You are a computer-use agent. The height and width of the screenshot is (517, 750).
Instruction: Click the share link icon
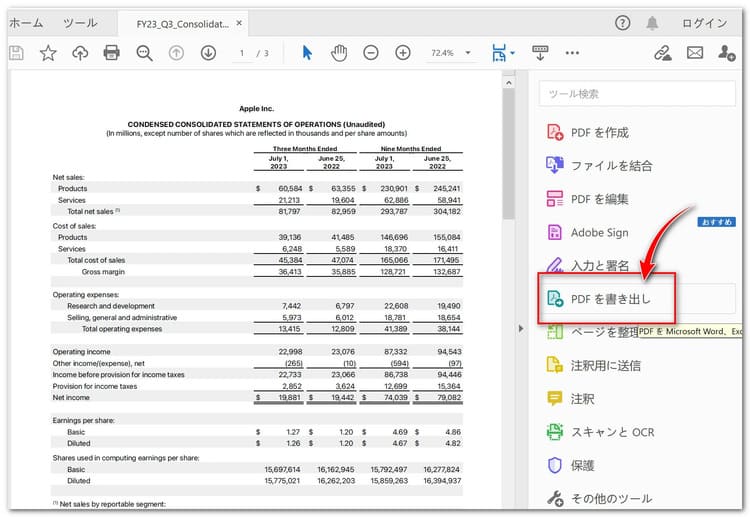pos(663,53)
